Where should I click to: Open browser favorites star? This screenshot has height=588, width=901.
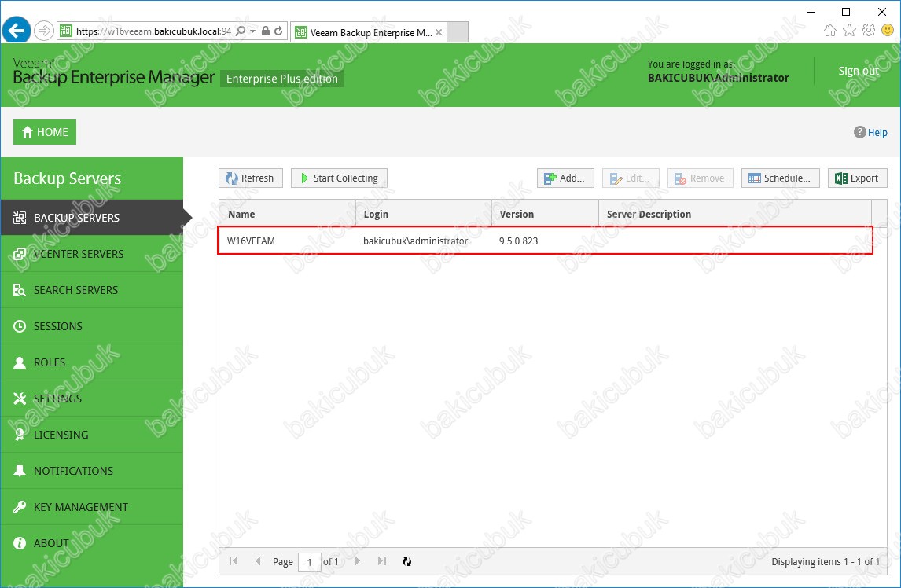tap(849, 31)
